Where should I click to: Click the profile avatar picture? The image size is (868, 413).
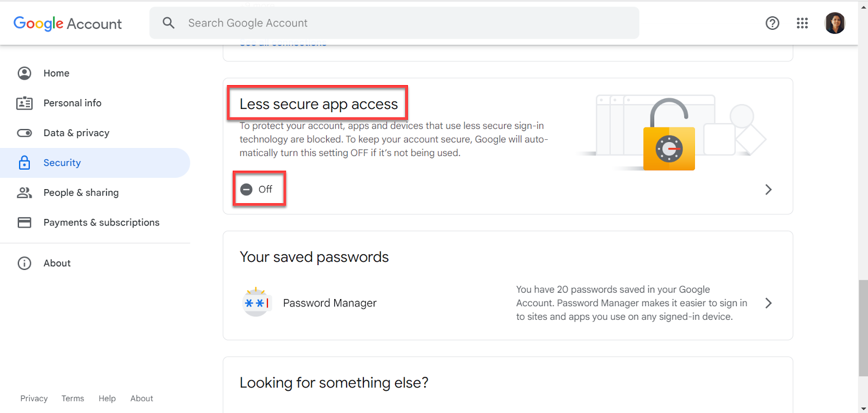(x=834, y=23)
